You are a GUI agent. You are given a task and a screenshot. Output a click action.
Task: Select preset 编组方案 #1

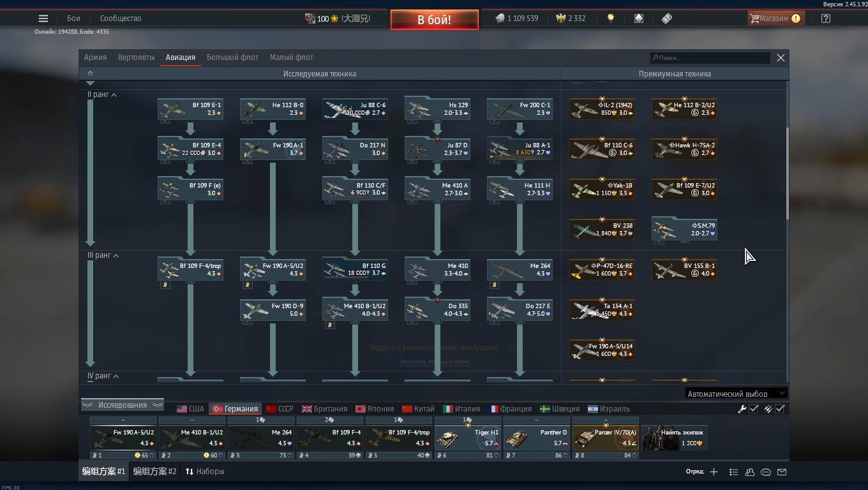pyautogui.click(x=104, y=471)
